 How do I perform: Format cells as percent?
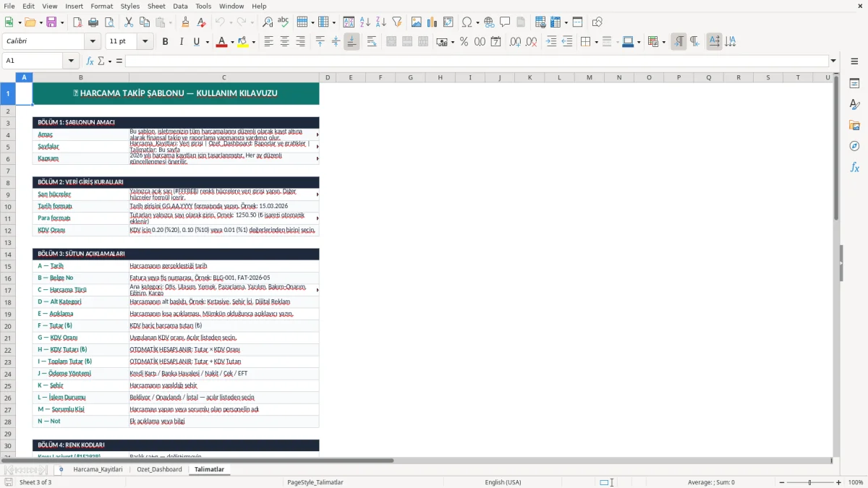(x=464, y=42)
